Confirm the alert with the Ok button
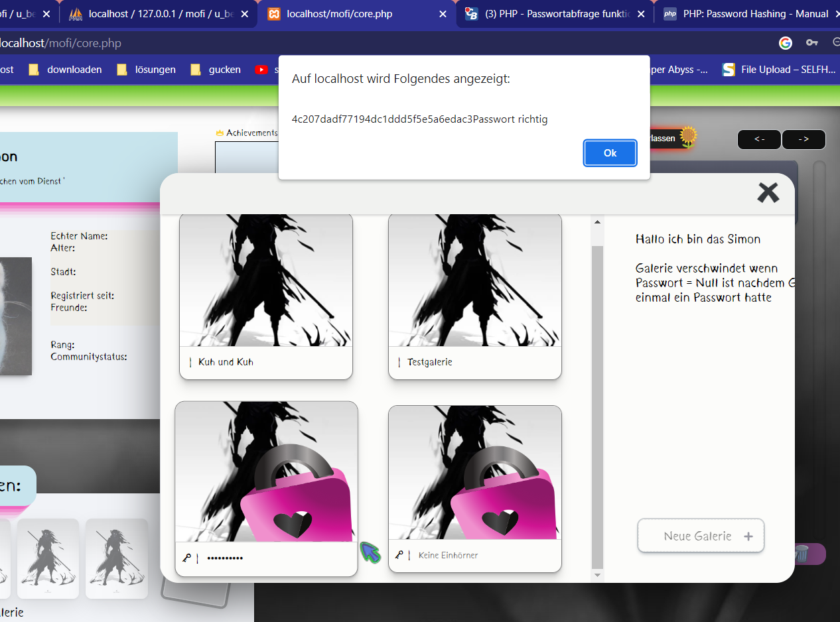 tap(610, 153)
